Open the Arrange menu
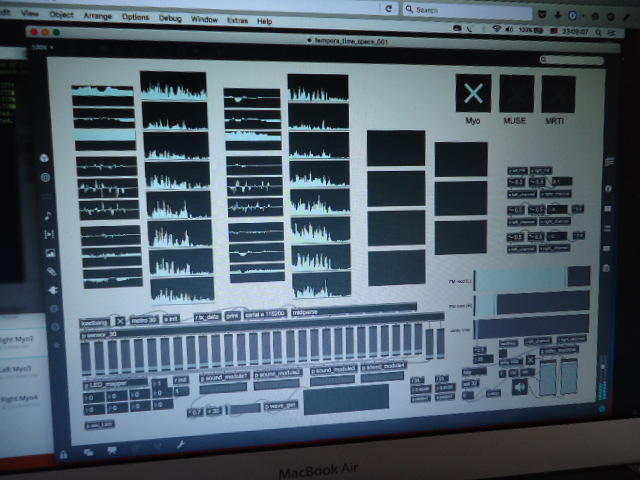This screenshot has height=480, width=640. (x=98, y=16)
